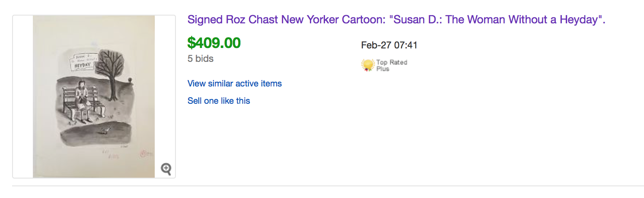
Task: Open the cartoon artwork thumbnail
Action: (x=94, y=96)
